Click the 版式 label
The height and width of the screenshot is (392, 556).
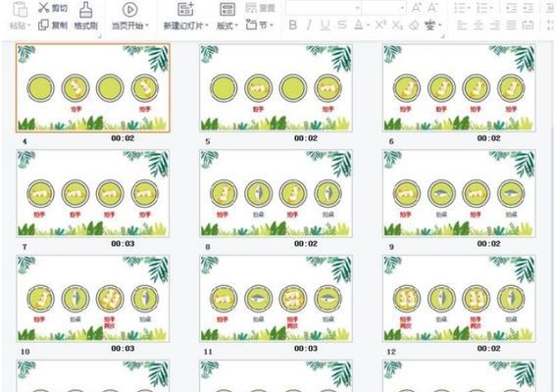(225, 25)
